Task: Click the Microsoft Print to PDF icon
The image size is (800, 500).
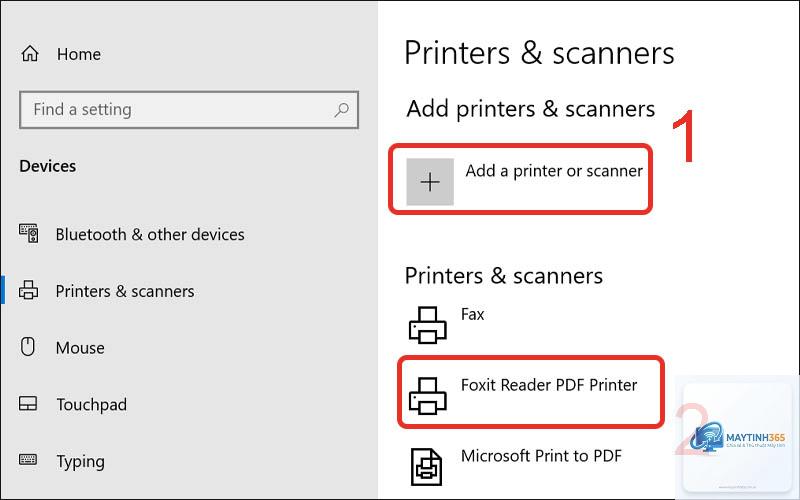Action: (427, 467)
